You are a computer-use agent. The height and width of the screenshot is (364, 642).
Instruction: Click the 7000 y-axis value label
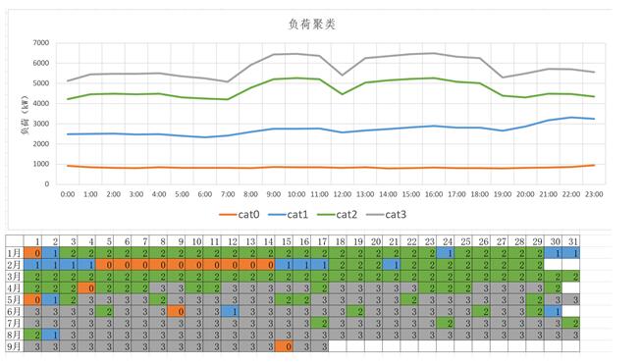pyautogui.click(x=41, y=42)
